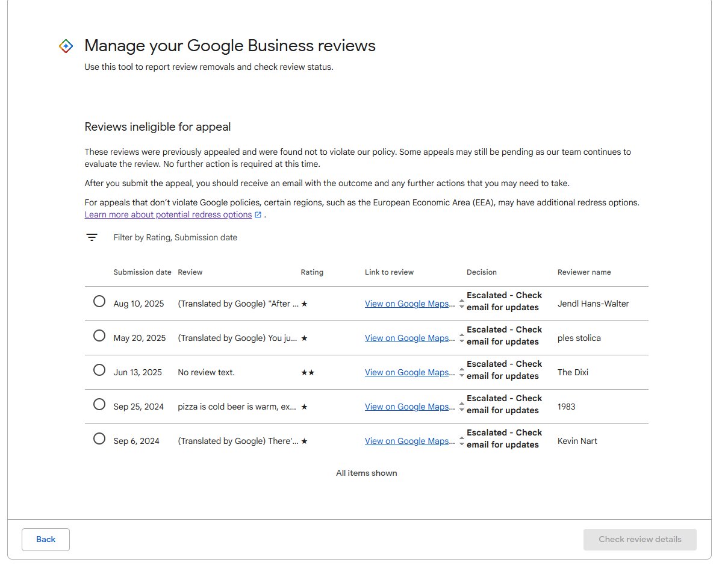Click the 'Reviews ineligible for appeal' heading
Image resolution: width=728 pixels, height=571 pixels.
(x=158, y=127)
